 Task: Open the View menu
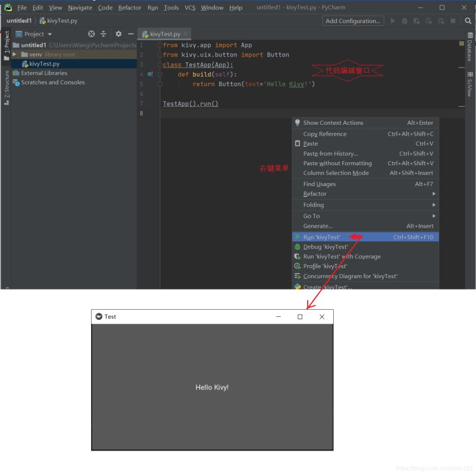click(55, 8)
